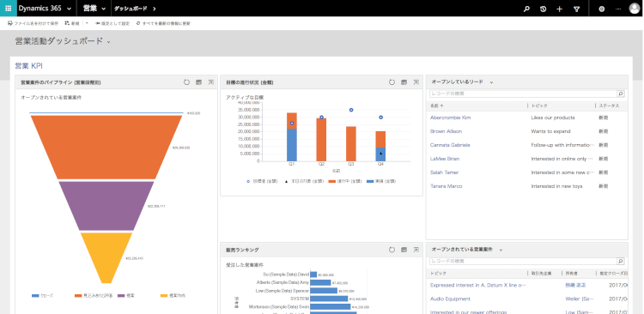Expand the 営業 chevron in navigation bar

pos(103,9)
